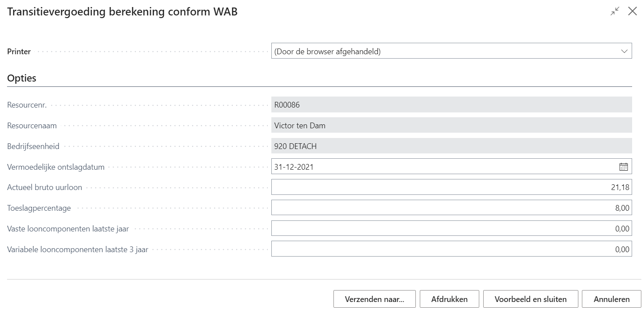Select the Resourcenaam field Victor ten Dam
This screenshot has height=313, width=644.
coord(451,126)
